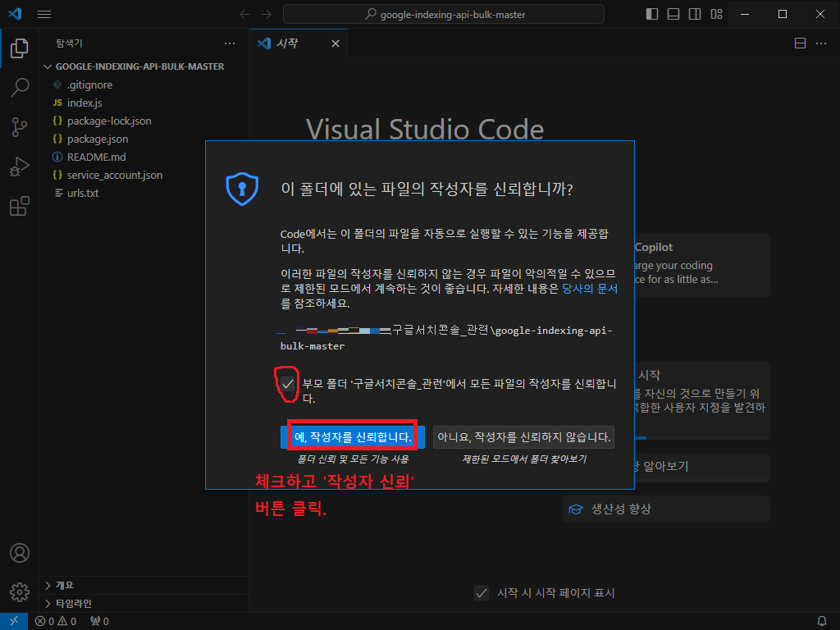Open the Run and Debug icon
The height and width of the screenshot is (630, 840).
tap(20, 167)
